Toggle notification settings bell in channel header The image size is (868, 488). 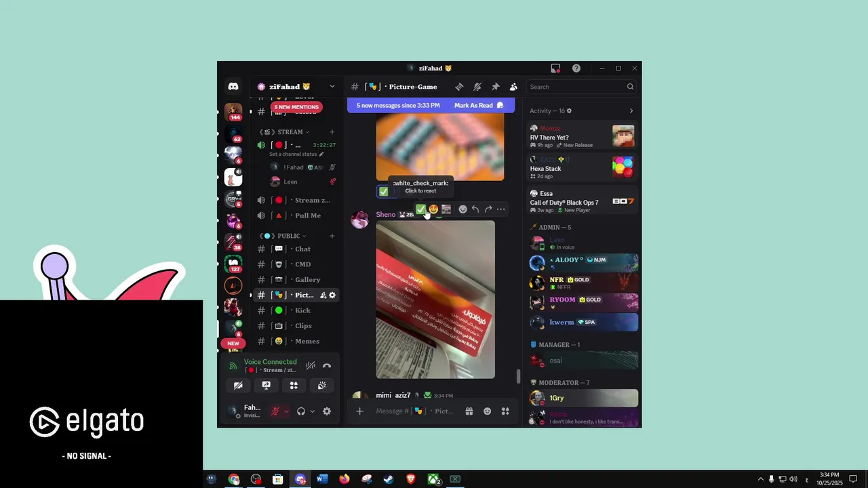(477, 87)
